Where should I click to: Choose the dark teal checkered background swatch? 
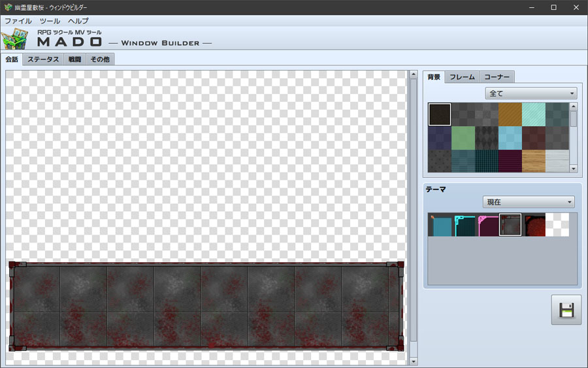pos(557,114)
